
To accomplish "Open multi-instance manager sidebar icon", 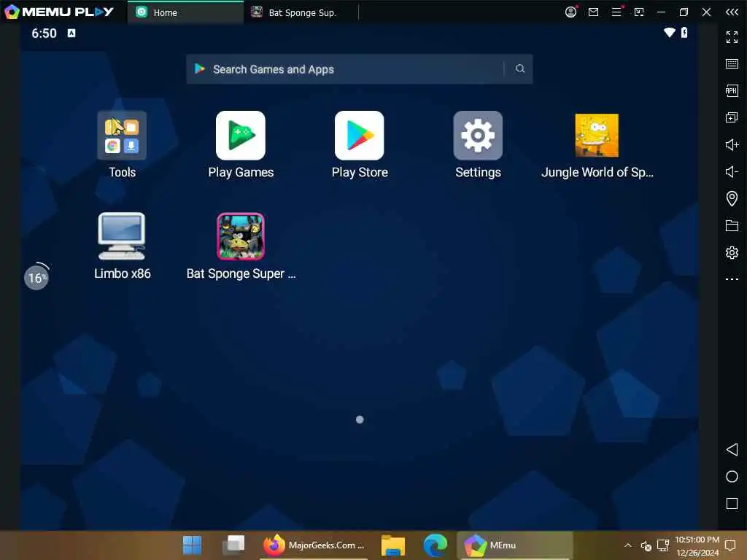I will click(732, 117).
